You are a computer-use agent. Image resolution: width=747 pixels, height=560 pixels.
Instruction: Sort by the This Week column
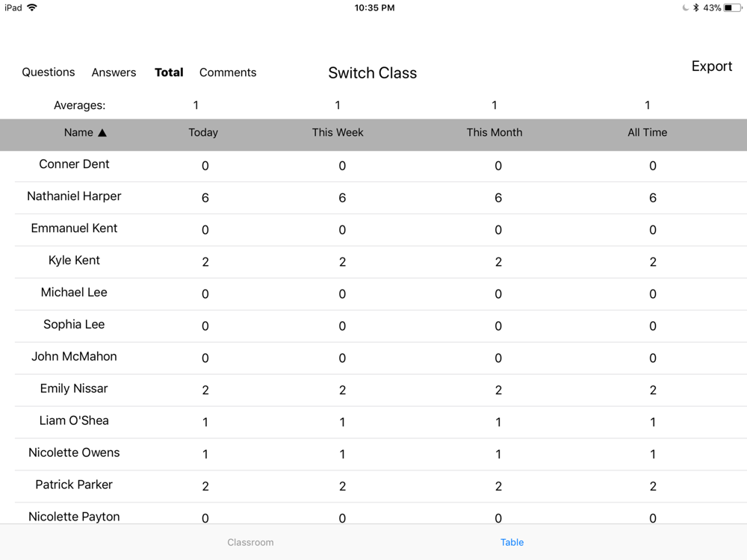pos(338,132)
